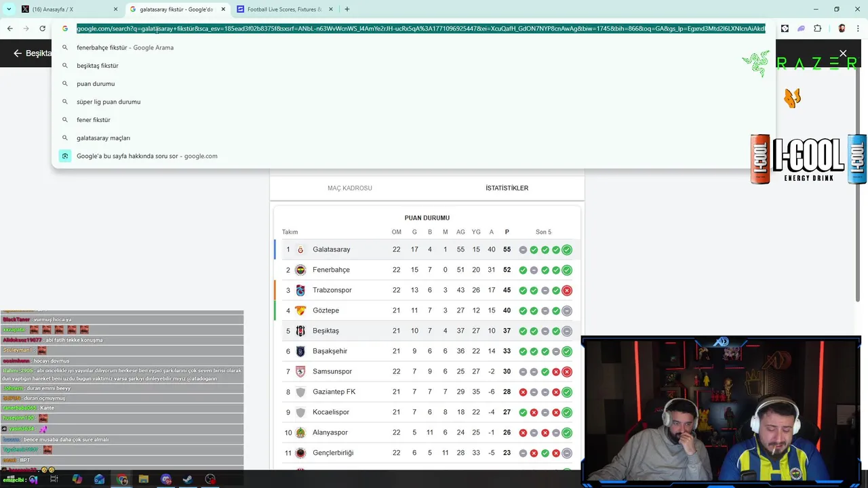Click the 'Son 5' column header
The image size is (868, 488).
point(544,232)
